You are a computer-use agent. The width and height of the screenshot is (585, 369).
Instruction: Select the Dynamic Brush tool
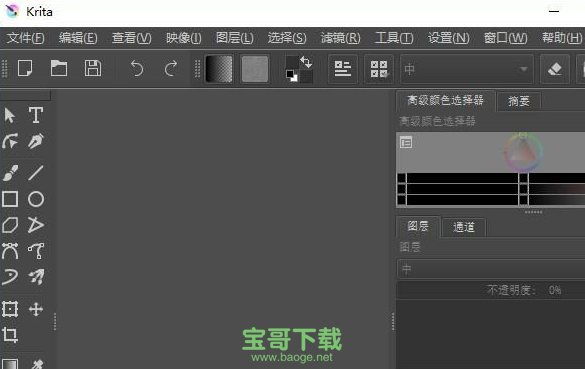pos(10,277)
